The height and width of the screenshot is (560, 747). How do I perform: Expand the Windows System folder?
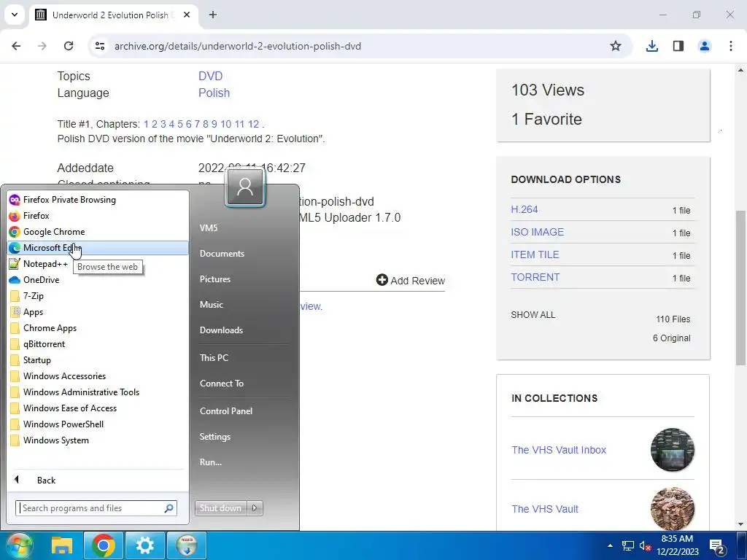coord(98,440)
